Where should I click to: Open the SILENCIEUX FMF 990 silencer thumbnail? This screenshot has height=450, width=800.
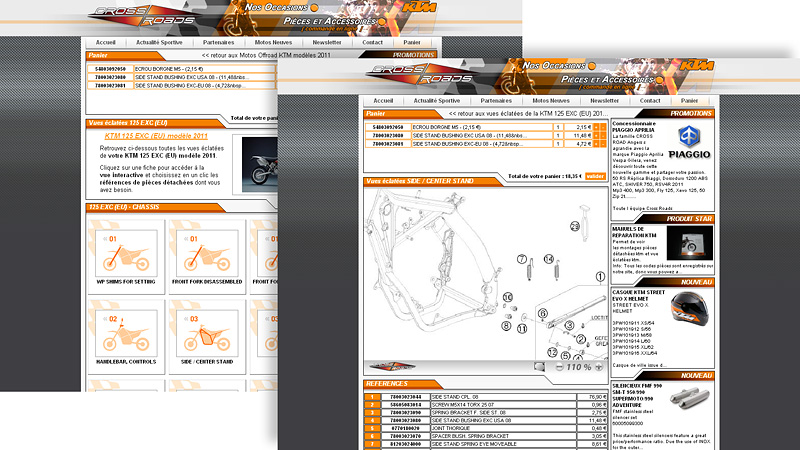click(690, 398)
